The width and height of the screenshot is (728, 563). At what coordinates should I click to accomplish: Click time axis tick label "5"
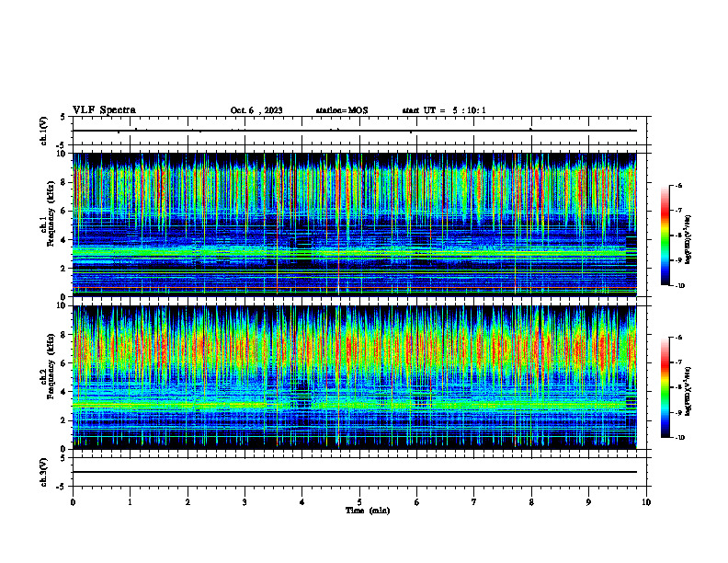(359, 502)
